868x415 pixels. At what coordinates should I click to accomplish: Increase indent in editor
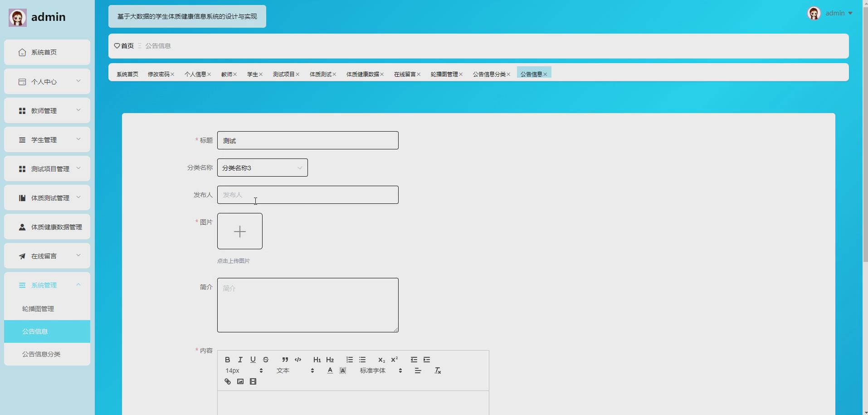(427, 360)
